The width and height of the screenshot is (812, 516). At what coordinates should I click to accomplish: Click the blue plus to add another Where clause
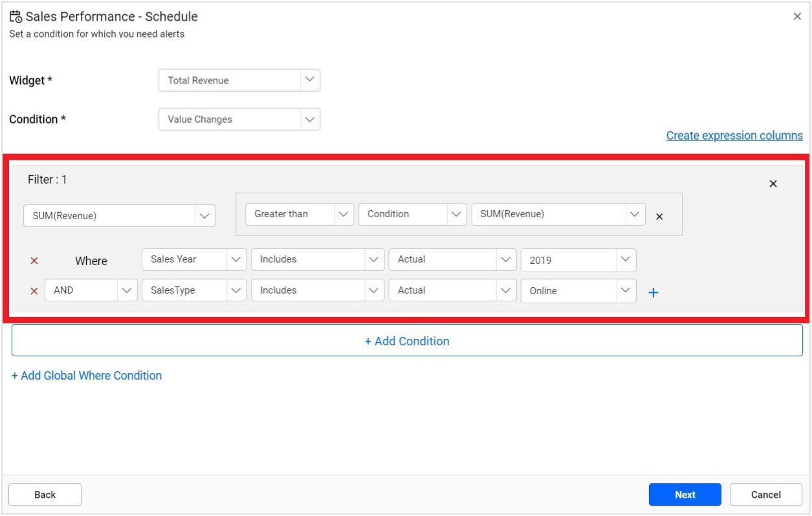[x=654, y=292]
